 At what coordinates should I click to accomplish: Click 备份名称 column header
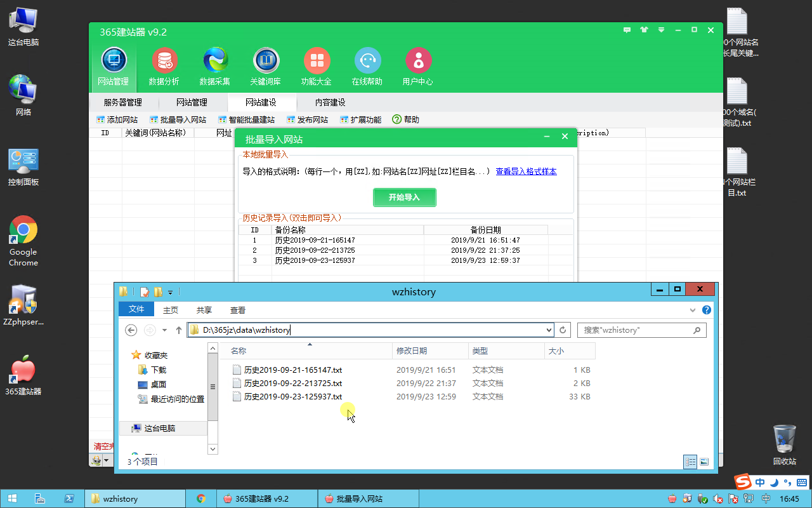tap(348, 230)
